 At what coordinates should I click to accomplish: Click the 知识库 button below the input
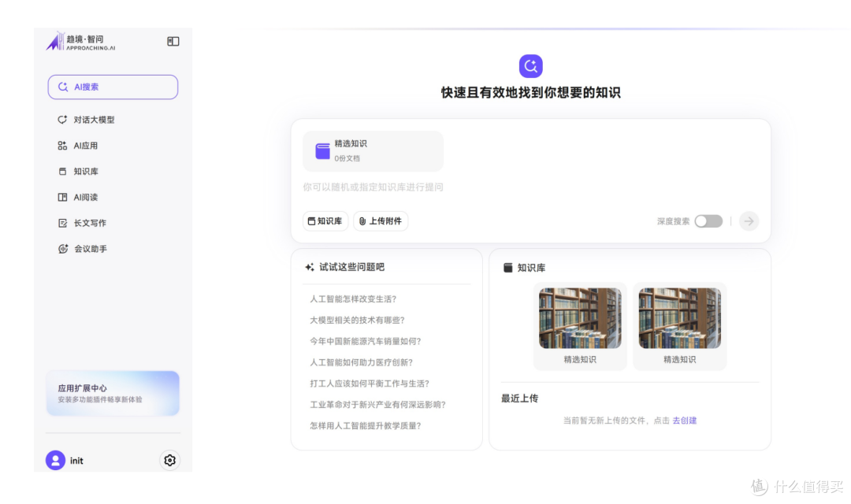pyautogui.click(x=325, y=220)
